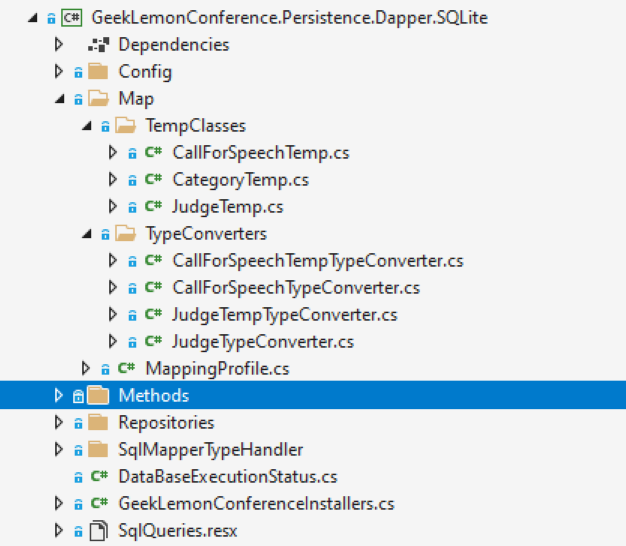Select MappingProfile.cs file name
Image resolution: width=626 pixels, height=546 pixels.
click(x=218, y=369)
